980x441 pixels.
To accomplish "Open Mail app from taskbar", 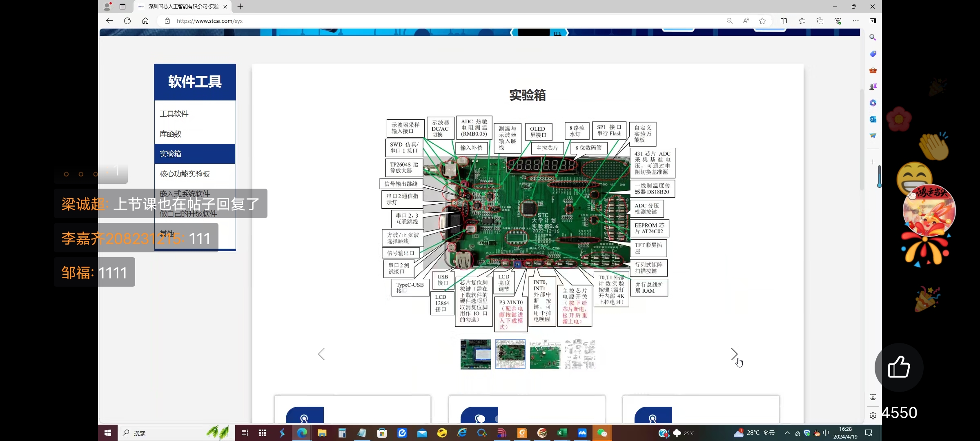I will 422,433.
